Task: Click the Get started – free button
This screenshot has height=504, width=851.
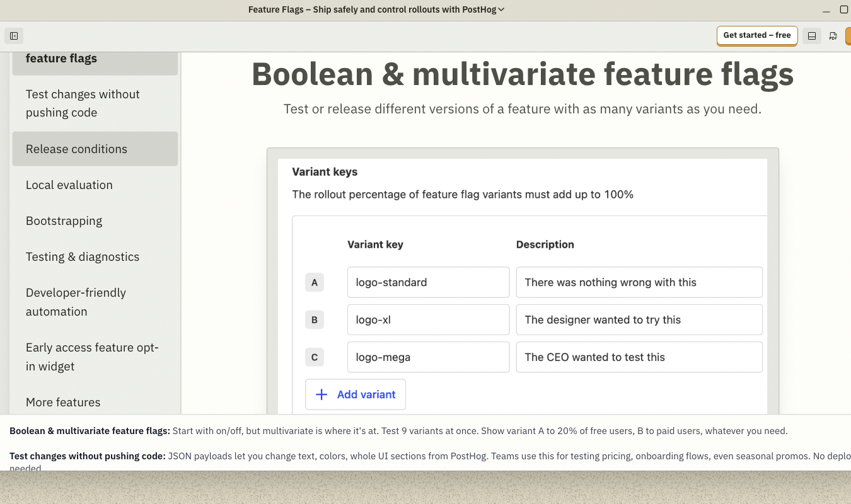Action: coord(756,36)
